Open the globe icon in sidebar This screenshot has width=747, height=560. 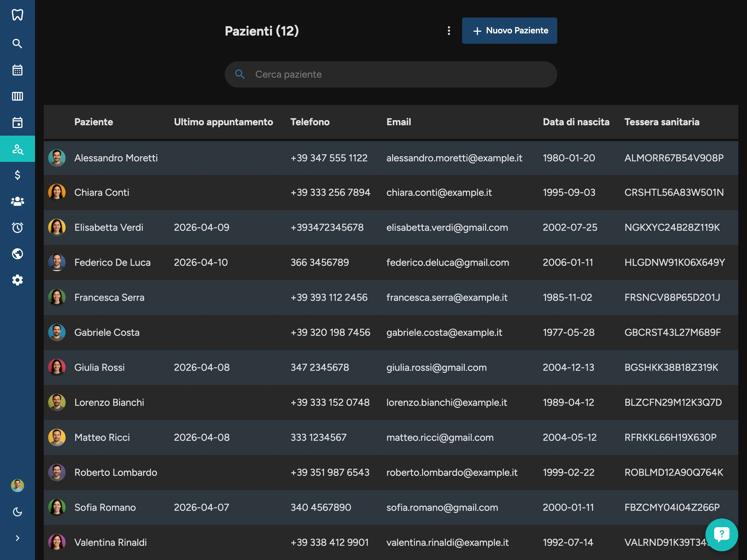(17, 254)
